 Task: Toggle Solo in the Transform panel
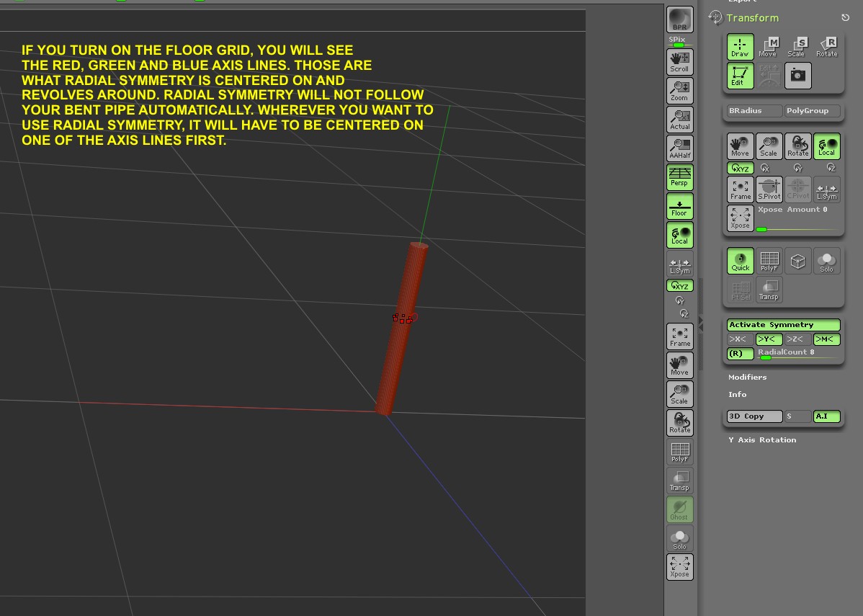coord(827,261)
